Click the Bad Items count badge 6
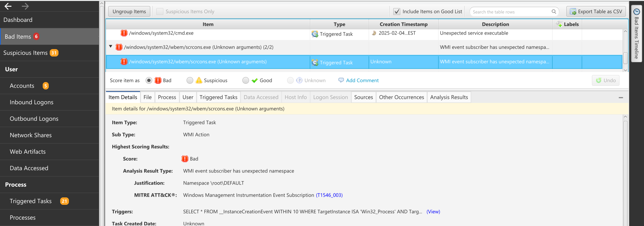The height and width of the screenshot is (226, 644). [36, 36]
